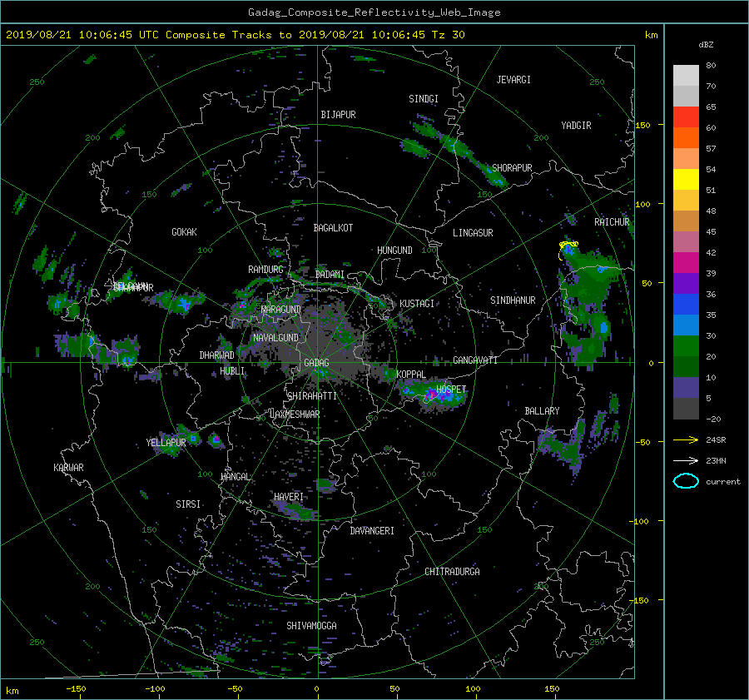This screenshot has width=749, height=700.
Task: Click the HOSPET city label
Action: pos(451,390)
